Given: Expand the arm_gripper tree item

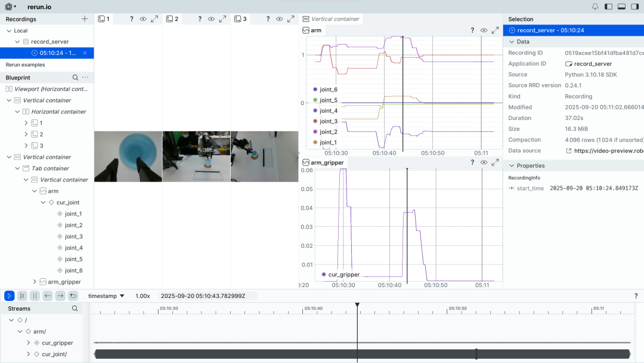Looking at the screenshot, I should (35, 282).
